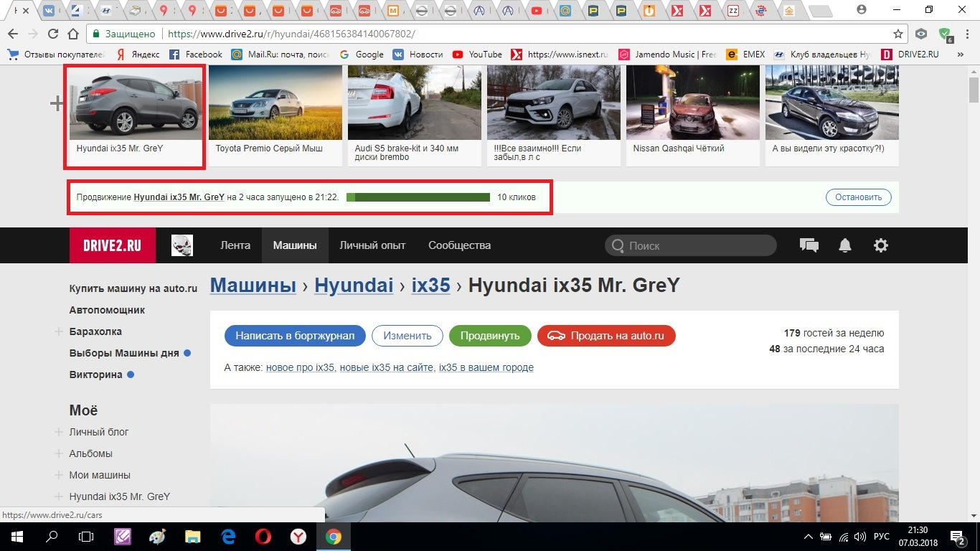Open the Машины navigation tab
980x551 pixels.
(295, 245)
